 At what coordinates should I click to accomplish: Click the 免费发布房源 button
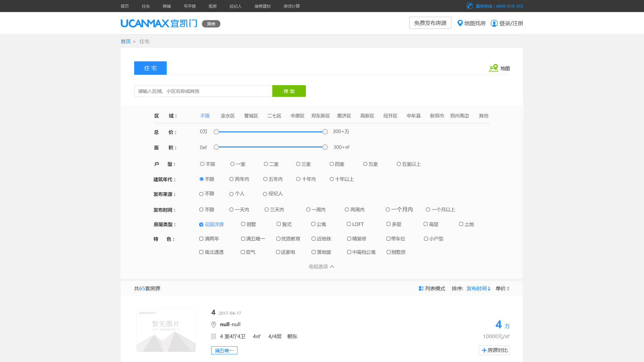click(430, 23)
